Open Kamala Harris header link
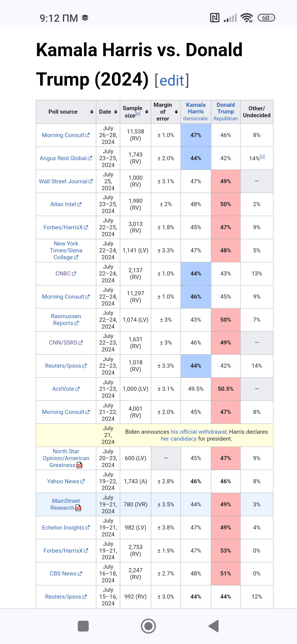This screenshot has width=297, height=644. tap(196, 108)
